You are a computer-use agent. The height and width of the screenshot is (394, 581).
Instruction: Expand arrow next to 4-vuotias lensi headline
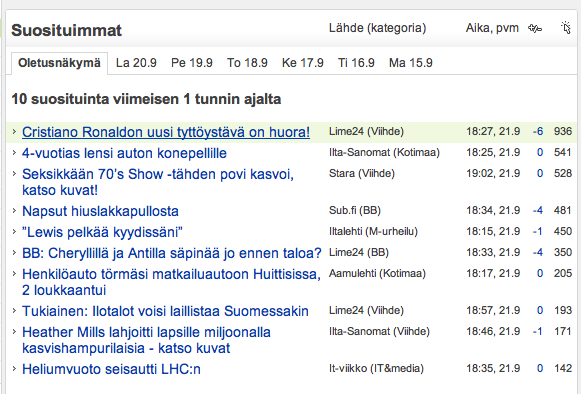[14, 153]
